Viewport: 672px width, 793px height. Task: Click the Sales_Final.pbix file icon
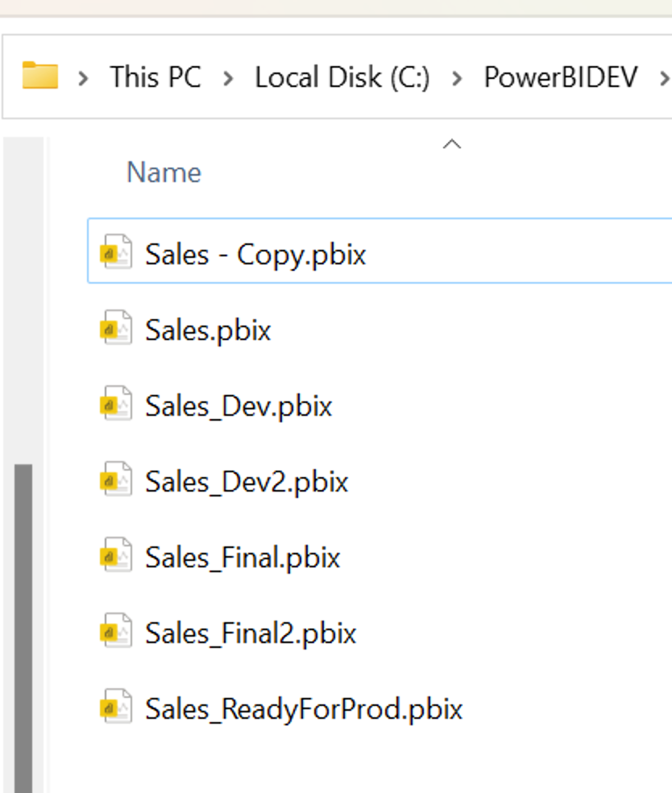[116, 554]
